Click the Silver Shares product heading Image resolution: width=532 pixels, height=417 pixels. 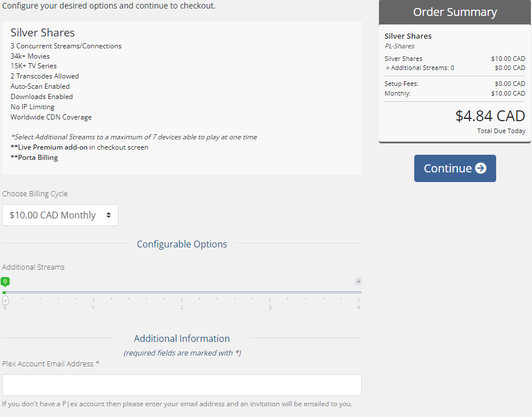tap(43, 32)
